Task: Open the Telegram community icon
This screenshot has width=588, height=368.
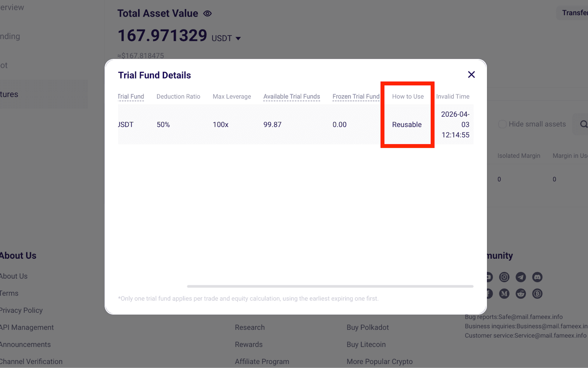Action: click(521, 277)
